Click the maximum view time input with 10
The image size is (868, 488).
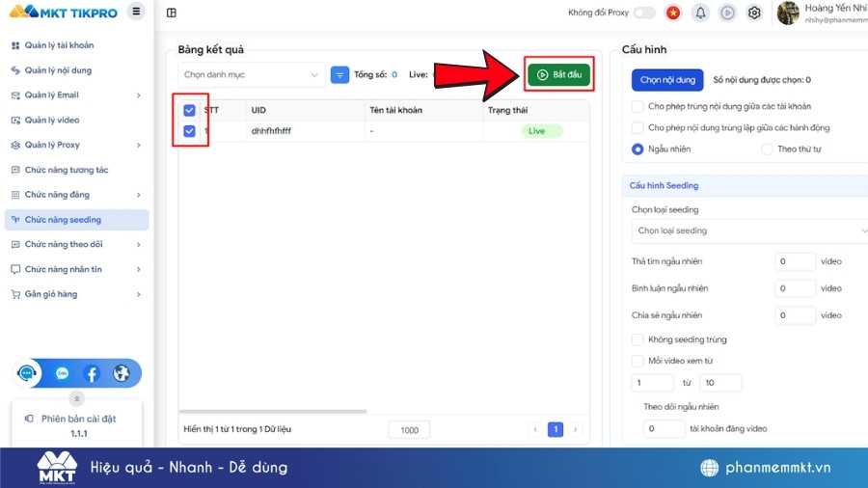point(720,382)
